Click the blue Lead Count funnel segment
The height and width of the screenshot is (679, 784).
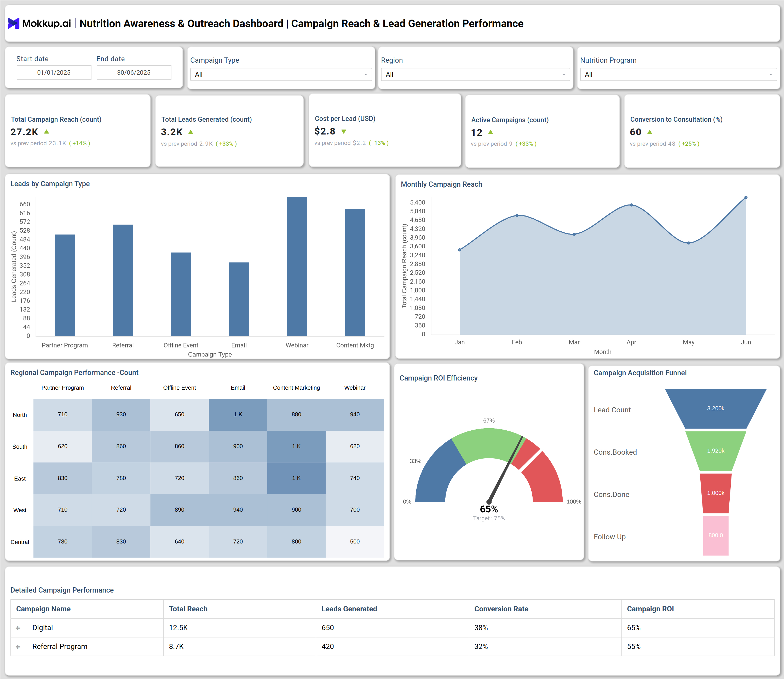pos(715,408)
